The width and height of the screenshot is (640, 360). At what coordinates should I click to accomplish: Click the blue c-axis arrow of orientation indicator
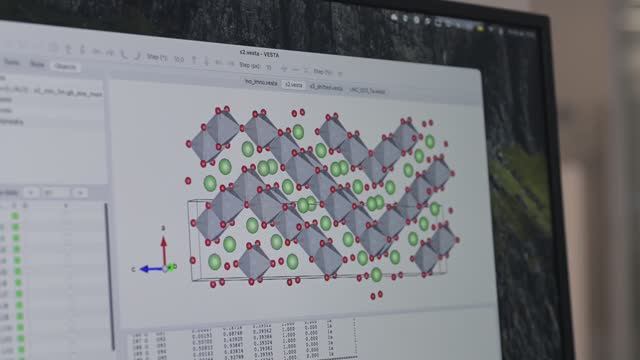pos(151,269)
